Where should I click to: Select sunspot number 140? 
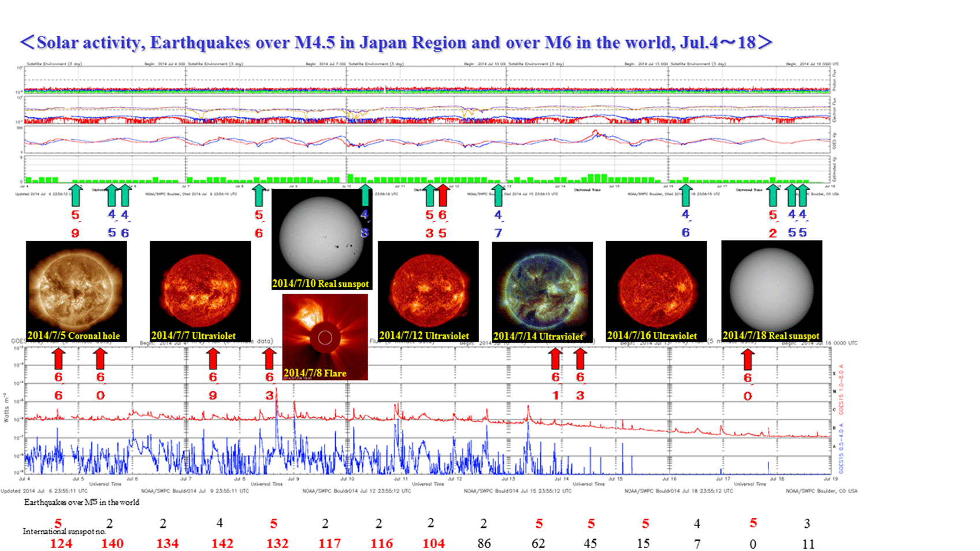[x=112, y=543]
